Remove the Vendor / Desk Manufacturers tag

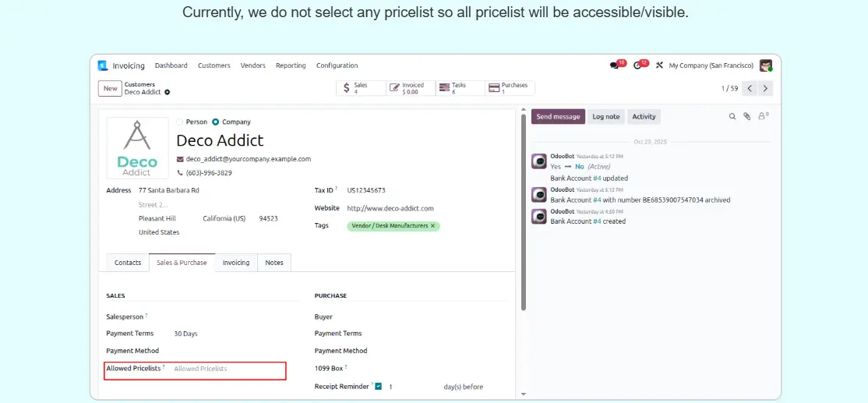click(434, 226)
